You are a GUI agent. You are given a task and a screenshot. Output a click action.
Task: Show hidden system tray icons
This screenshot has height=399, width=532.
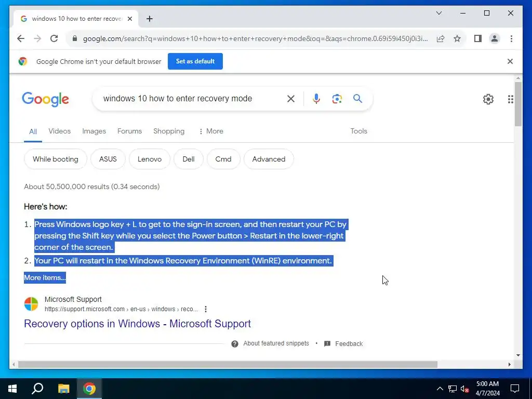440,389
